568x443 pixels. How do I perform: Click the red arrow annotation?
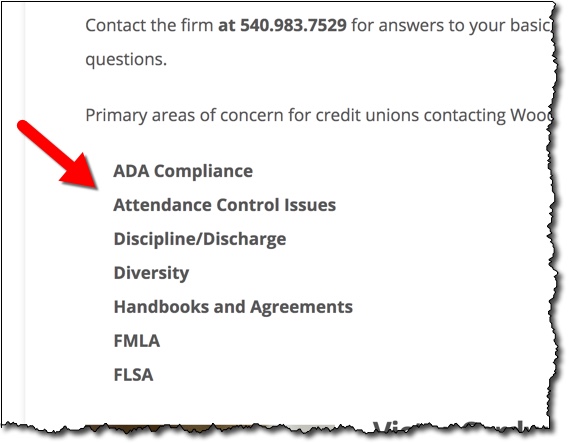point(57,155)
